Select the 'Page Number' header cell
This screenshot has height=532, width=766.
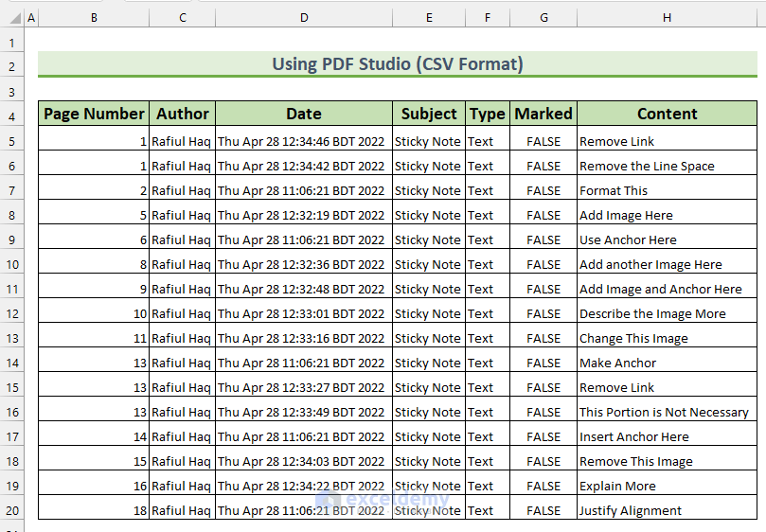click(x=94, y=114)
